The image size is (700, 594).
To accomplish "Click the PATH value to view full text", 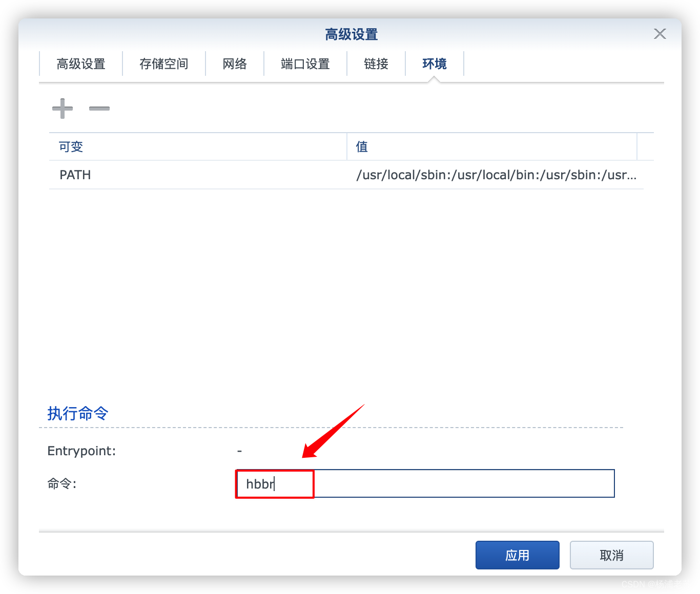I will [496, 175].
